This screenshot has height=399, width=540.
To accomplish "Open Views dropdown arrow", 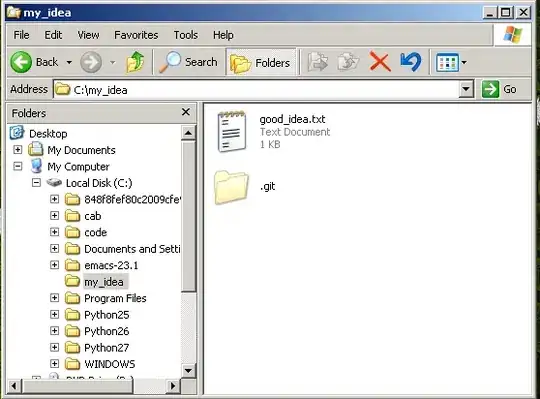I will 464,63.
